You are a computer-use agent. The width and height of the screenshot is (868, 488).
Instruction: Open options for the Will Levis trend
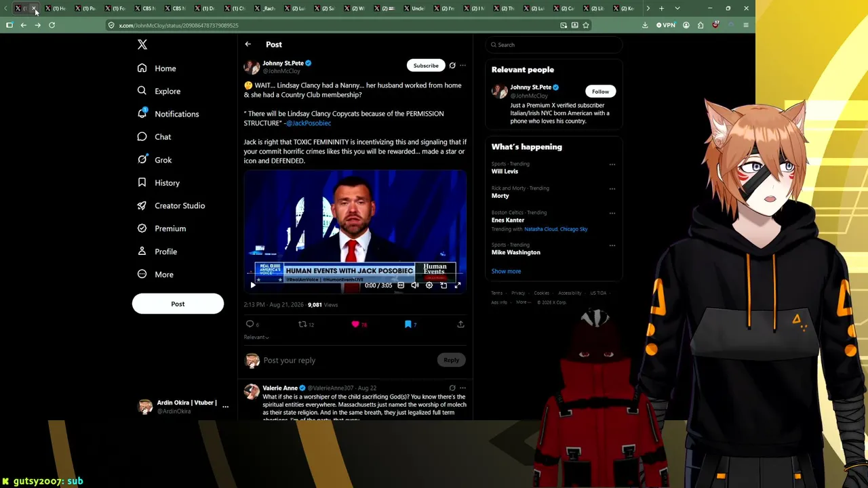click(612, 165)
